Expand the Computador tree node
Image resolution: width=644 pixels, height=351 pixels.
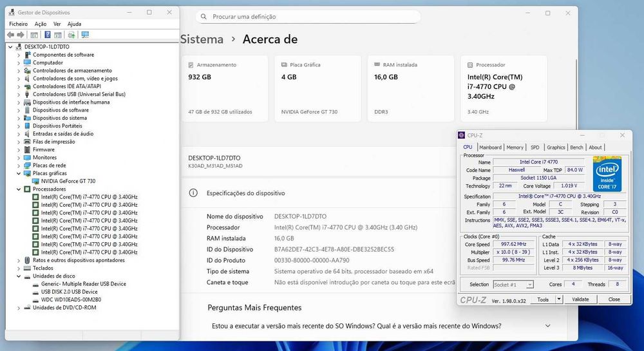(19, 63)
